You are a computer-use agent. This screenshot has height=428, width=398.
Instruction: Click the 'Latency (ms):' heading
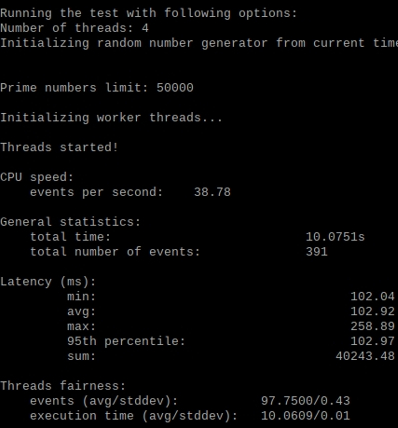click(48, 282)
